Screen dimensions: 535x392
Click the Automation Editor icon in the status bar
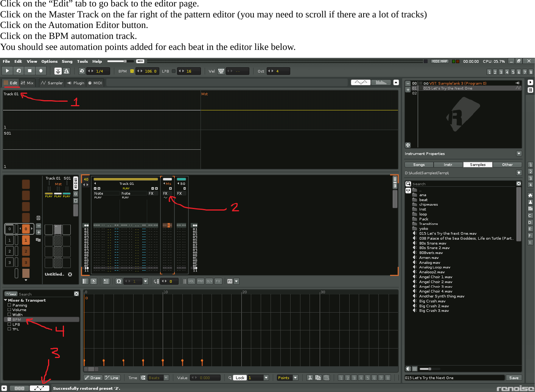39,388
